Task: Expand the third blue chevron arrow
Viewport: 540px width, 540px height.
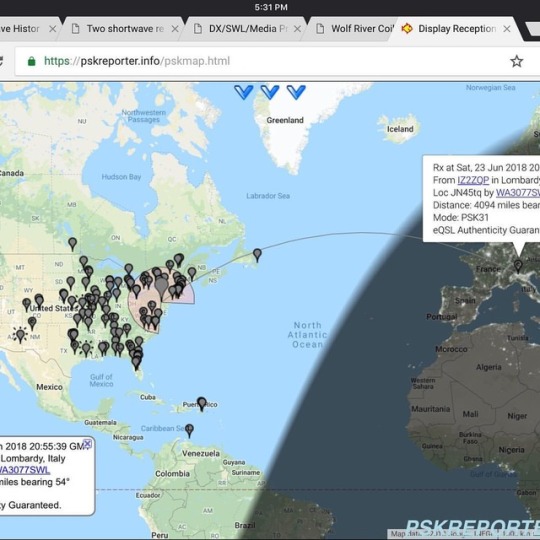Action: tap(296, 92)
